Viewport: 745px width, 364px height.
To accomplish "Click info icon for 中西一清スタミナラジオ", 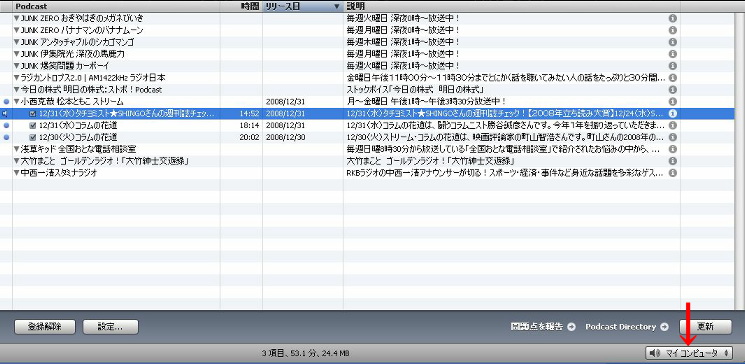I will tap(672, 173).
